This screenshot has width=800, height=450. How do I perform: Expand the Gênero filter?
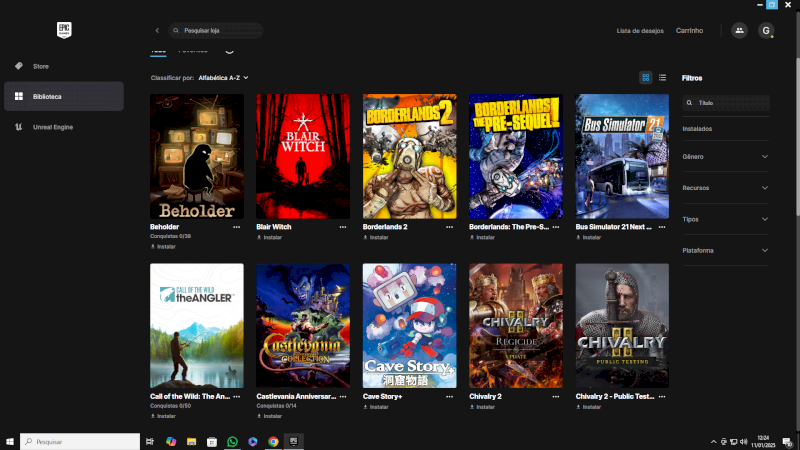[x=726, y=157]
